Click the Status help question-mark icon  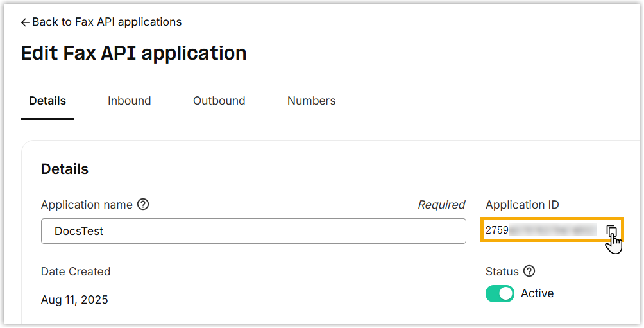coord(529,272)
